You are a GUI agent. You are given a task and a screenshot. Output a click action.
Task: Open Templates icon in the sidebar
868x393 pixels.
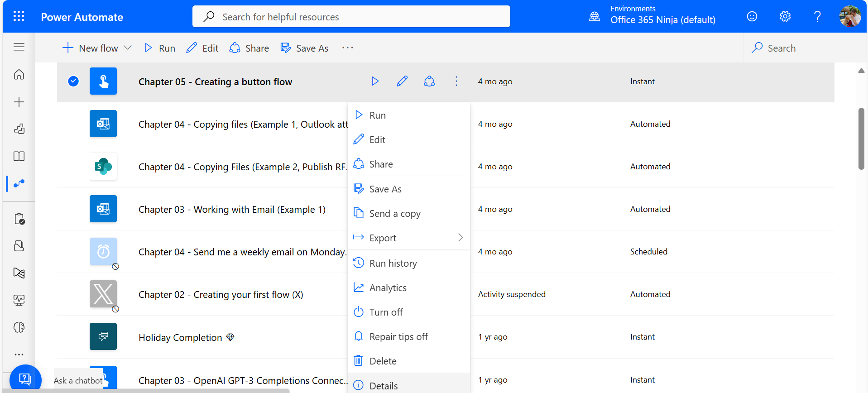pyautogui.click(x=19, y=129)
